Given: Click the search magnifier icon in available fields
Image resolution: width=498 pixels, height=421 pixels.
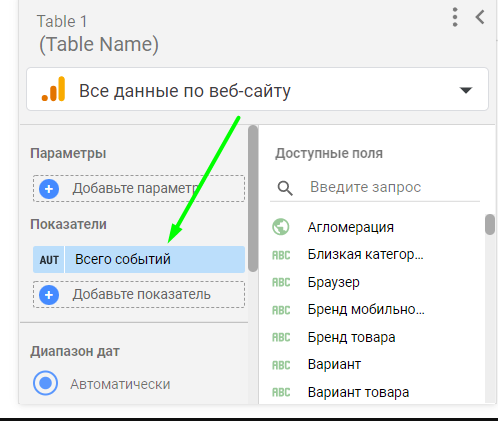Looking at the screenshot, I should click(285, 188).
